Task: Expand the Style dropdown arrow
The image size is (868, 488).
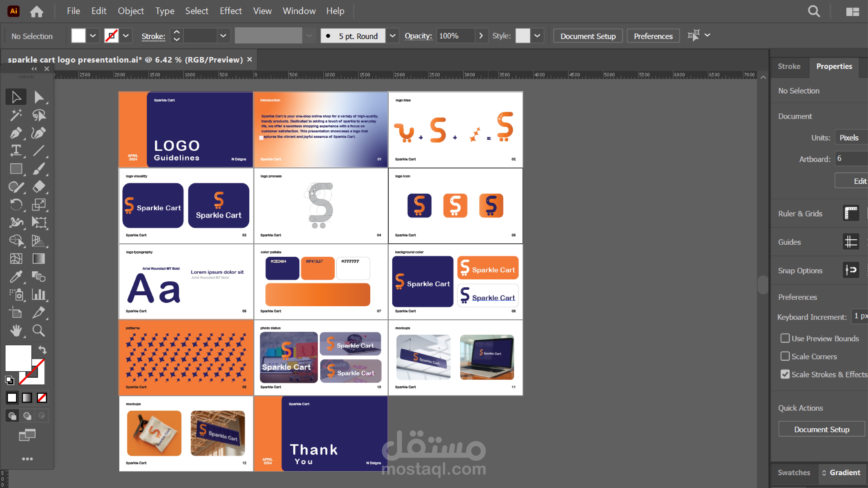Action: click(537, 36)
